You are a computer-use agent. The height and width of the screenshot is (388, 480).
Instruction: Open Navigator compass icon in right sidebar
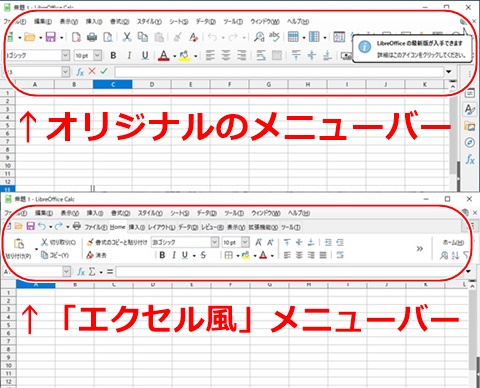point(470,143)
